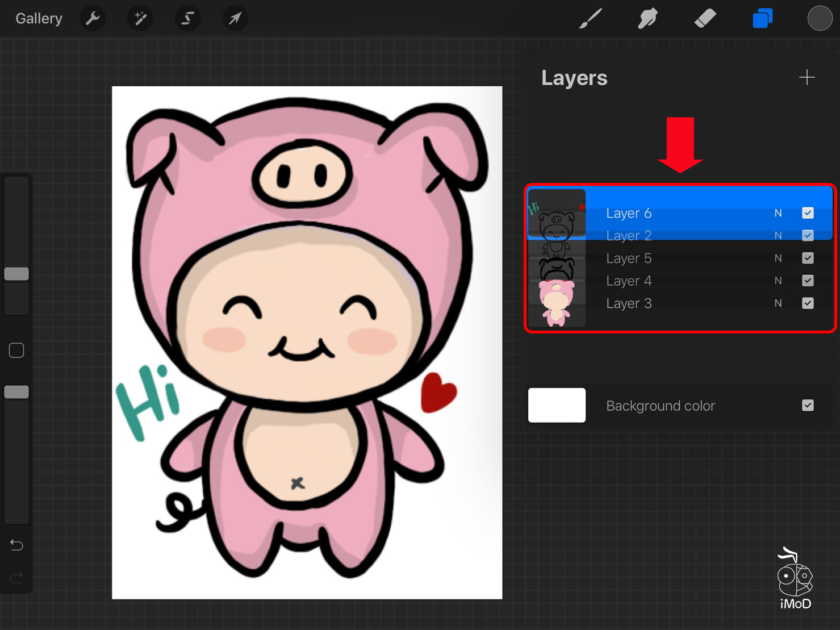Close the Layers panel icon
The width and height of the screenshot is (840, 630).
(x=762, y=19)
